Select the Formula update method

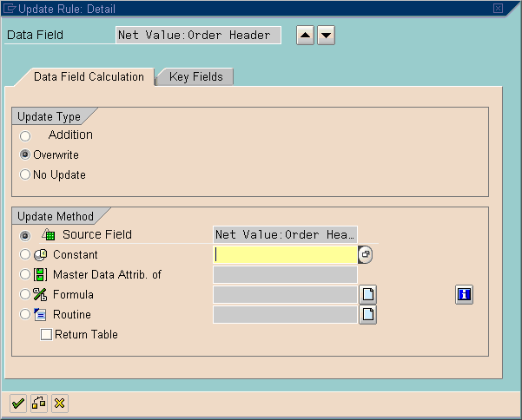pos(25,295)
